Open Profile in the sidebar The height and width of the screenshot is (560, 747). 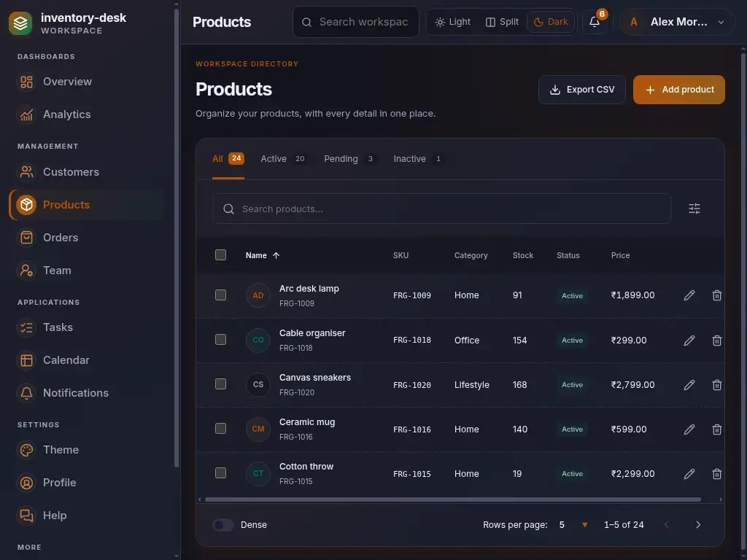(88, 483)
